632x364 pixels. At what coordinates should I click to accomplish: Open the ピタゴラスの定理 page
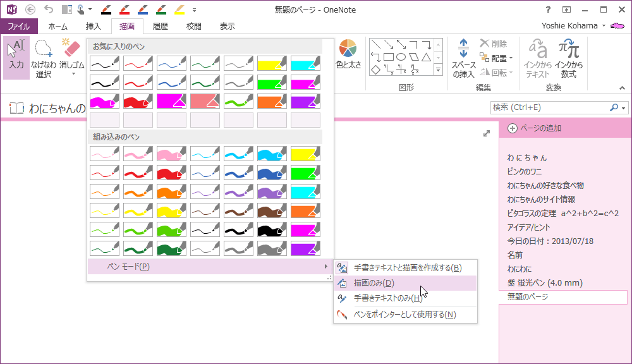pyautogui.click(x=562, y=213)
